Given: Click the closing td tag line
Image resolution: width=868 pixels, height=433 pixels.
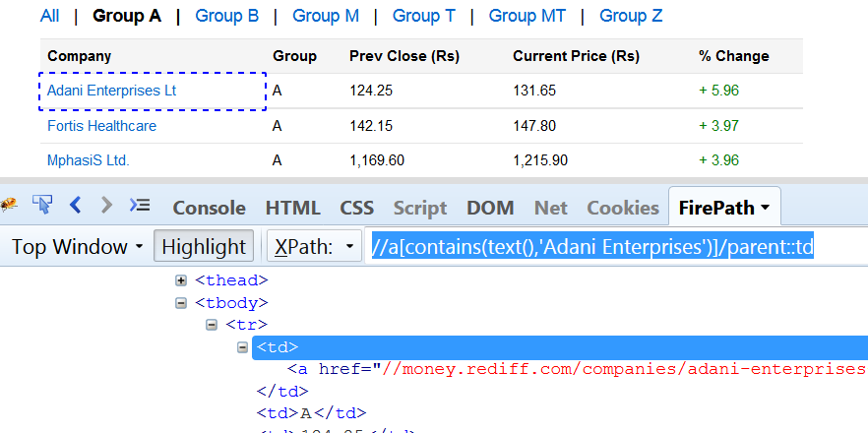Looking at the screenshot, I should click(x=282, y=391).
